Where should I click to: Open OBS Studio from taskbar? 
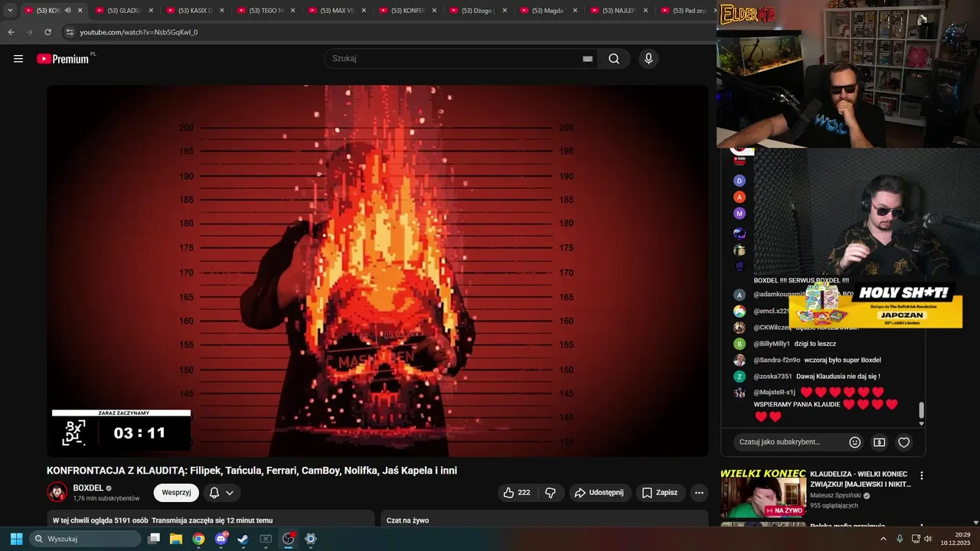pos(289,539)
